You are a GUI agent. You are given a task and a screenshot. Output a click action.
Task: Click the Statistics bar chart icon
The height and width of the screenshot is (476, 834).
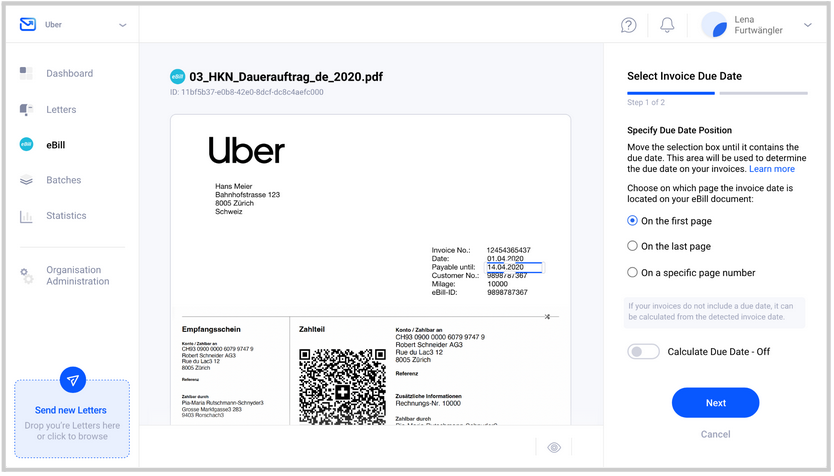(26, 216)
